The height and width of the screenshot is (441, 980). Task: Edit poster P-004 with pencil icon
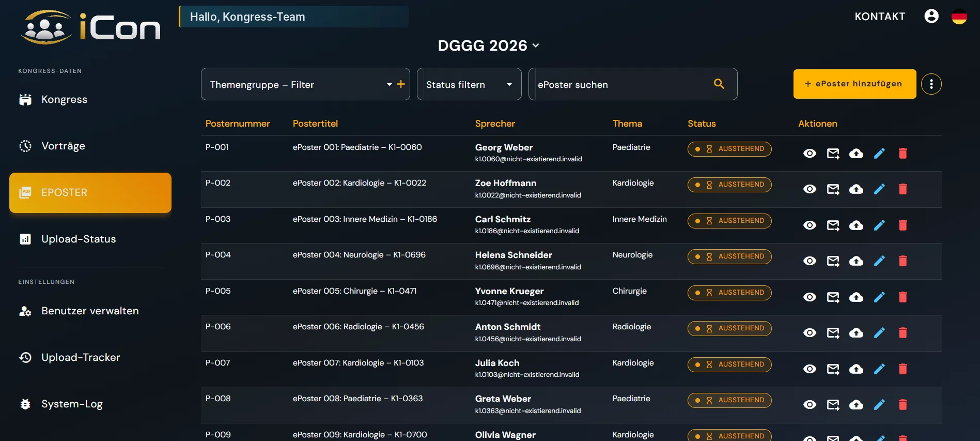[x=879, y=261]
